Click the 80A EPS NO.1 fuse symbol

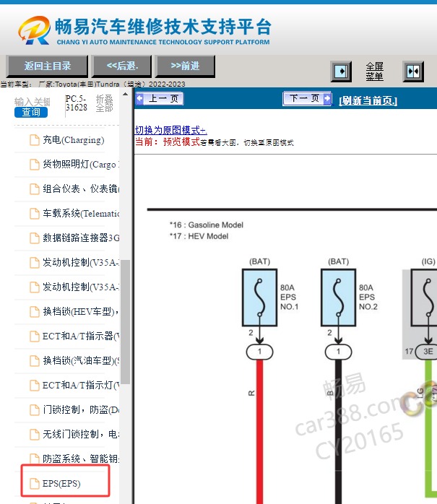pyautogui.click(x=260, y=298)
